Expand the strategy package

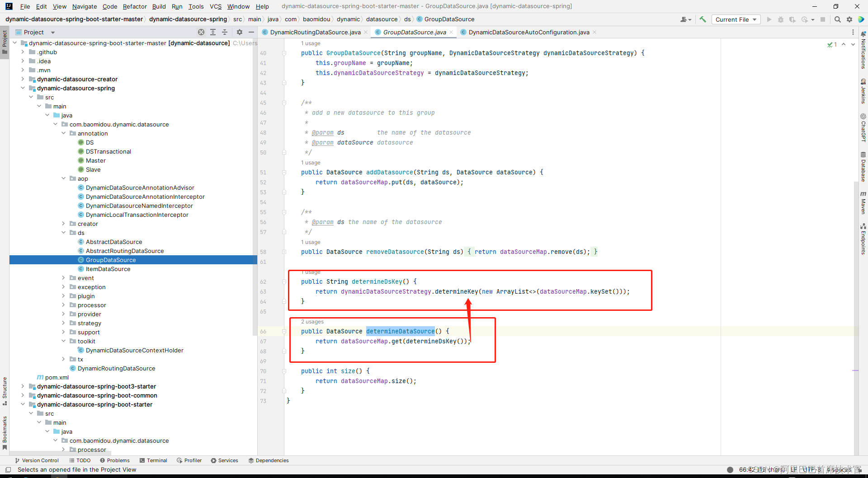(x=63, y=323)
